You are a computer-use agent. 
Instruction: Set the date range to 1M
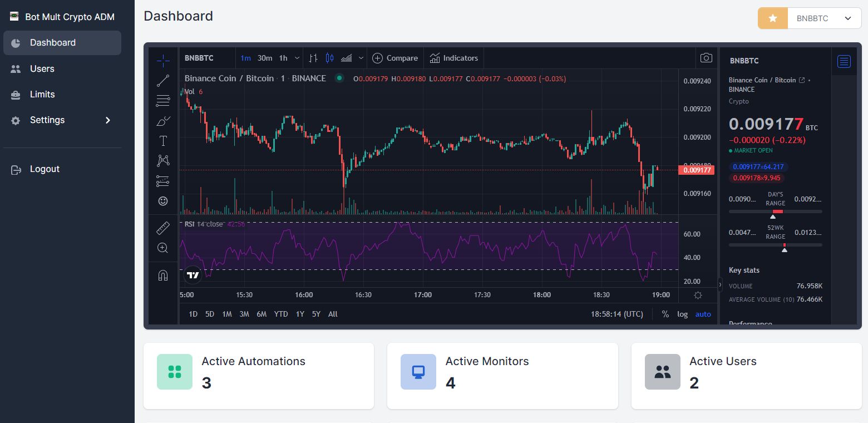tap(227, 314)
